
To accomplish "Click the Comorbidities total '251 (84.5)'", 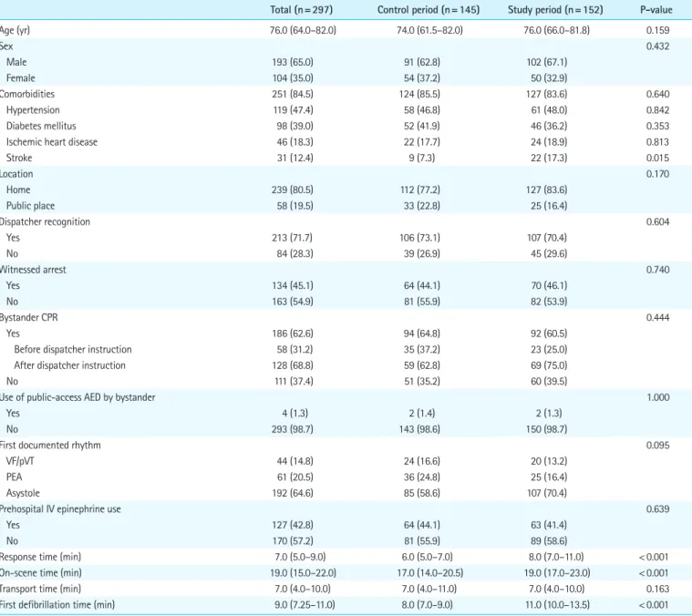I will point(293,94).
